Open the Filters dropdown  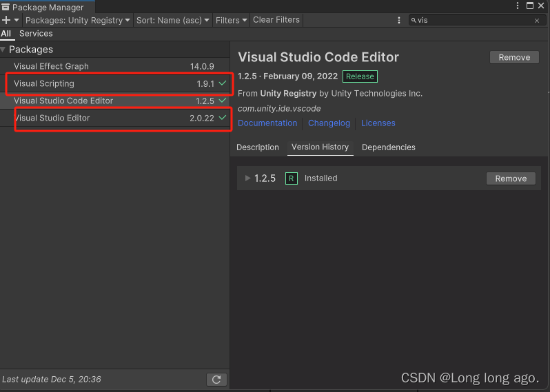231,21
